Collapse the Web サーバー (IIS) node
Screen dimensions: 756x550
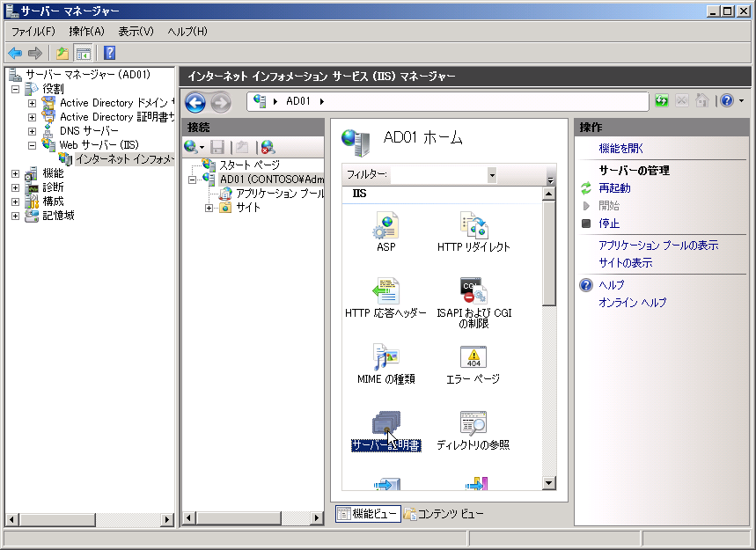(32, 145)
